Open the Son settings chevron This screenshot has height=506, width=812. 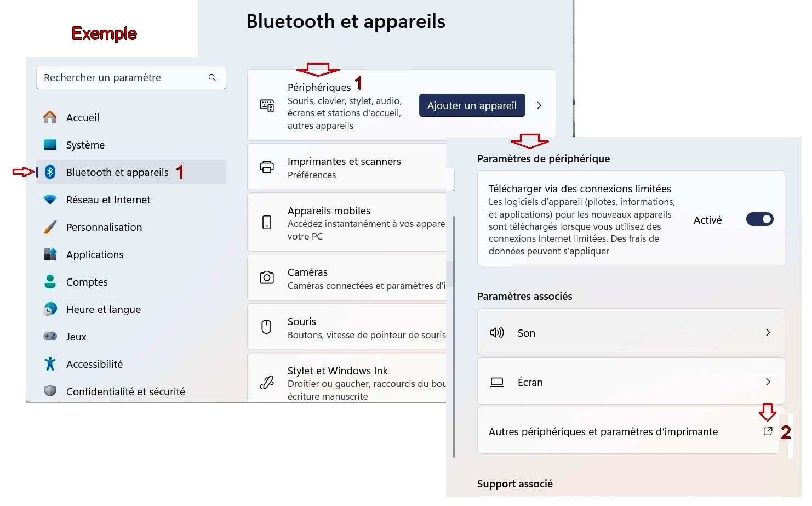click(x=768, y=333)
